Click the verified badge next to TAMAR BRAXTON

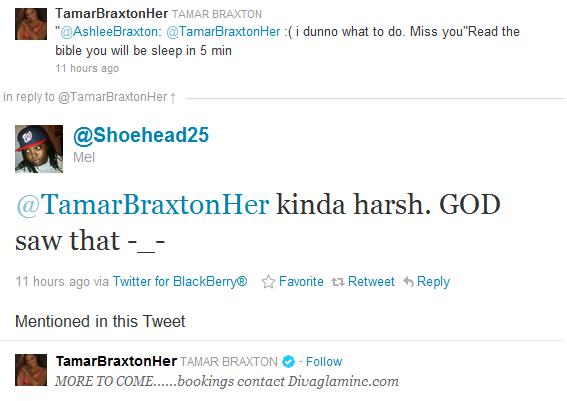(288, 361)
